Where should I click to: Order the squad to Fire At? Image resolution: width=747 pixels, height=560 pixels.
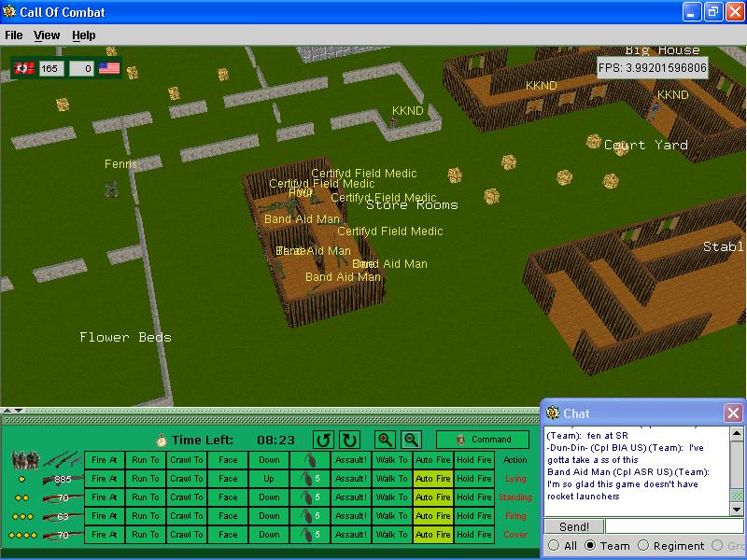pyautogui.click(x=105, y=460)
